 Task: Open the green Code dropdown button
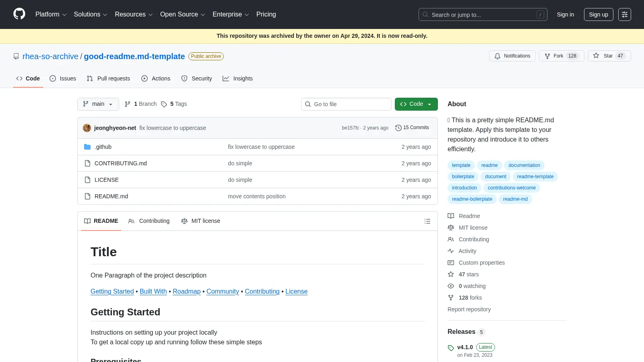pos(416,104)
